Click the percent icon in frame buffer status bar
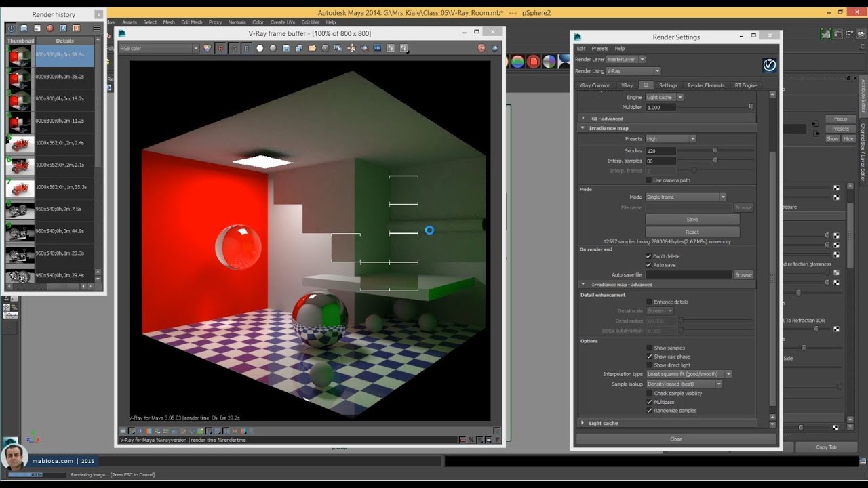Viewport: 868px width, 488px height. point(471,440)
